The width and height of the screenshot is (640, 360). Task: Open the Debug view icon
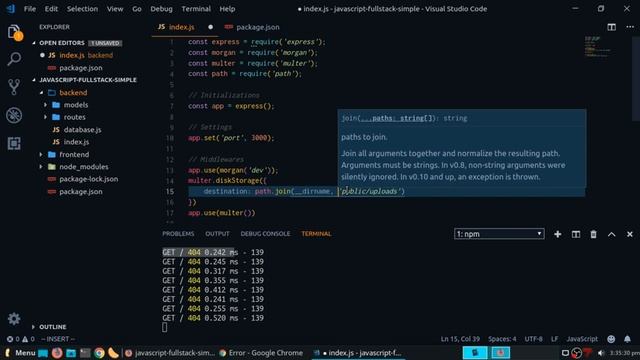coord(14,115)
